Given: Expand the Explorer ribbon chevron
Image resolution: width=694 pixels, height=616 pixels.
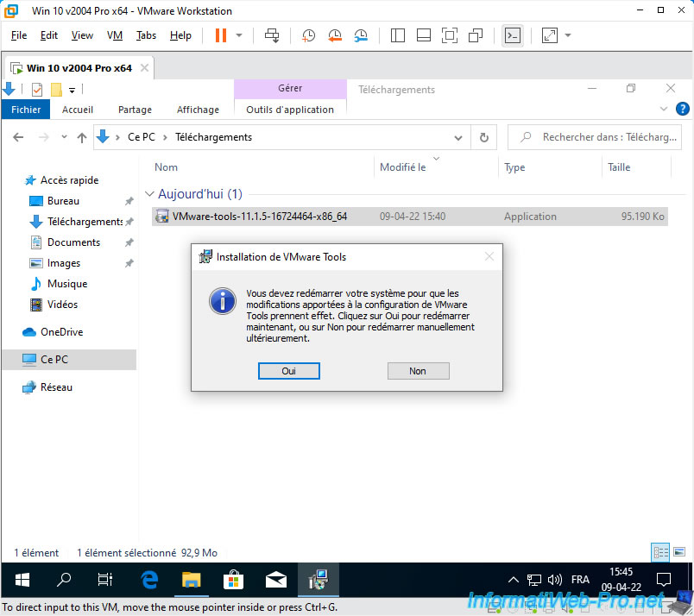Looking at the screenshot, I should [664, 109].
